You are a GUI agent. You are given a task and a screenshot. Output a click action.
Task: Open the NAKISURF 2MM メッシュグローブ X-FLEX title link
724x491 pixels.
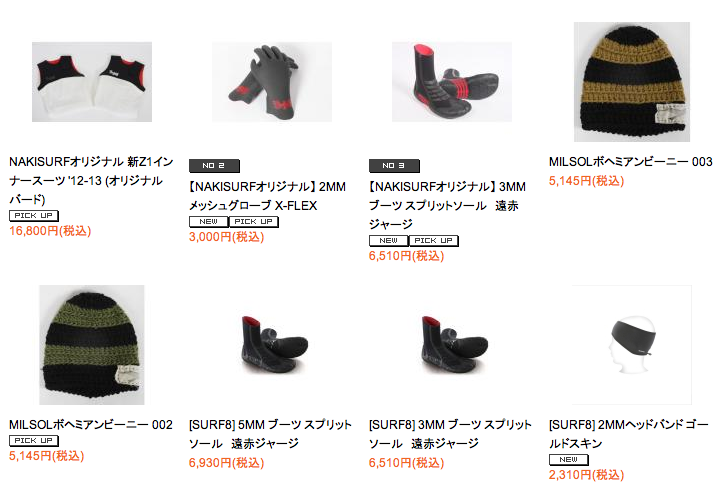click(x=267, y=196)
